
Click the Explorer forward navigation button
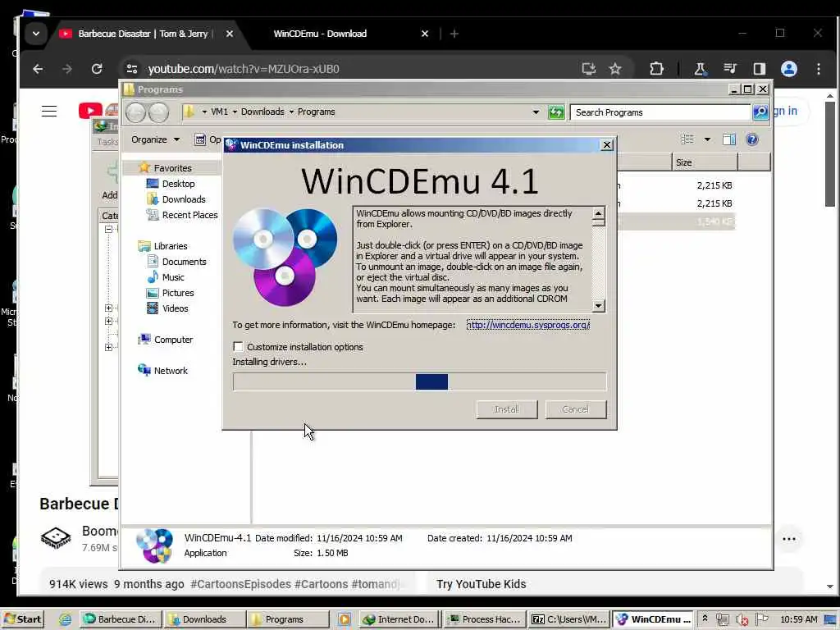pyautogui.click(x=158, y=112)
